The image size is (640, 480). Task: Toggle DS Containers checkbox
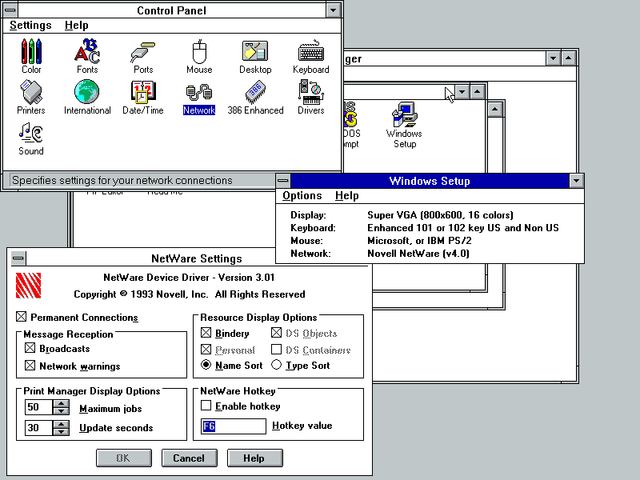(276, 349)
